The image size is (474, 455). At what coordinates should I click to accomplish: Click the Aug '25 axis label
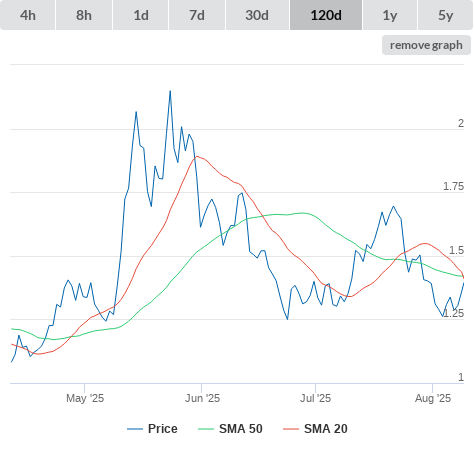point(433,398)
